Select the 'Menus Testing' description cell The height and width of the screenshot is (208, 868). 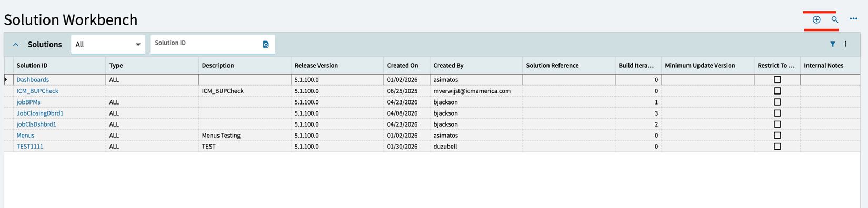tap(245, 135)
